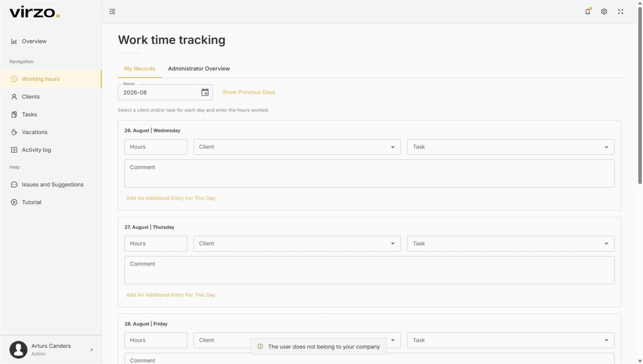Click the Issues and Suggestions chat icon
Viewport: 643px width, 364px height.
14,185
